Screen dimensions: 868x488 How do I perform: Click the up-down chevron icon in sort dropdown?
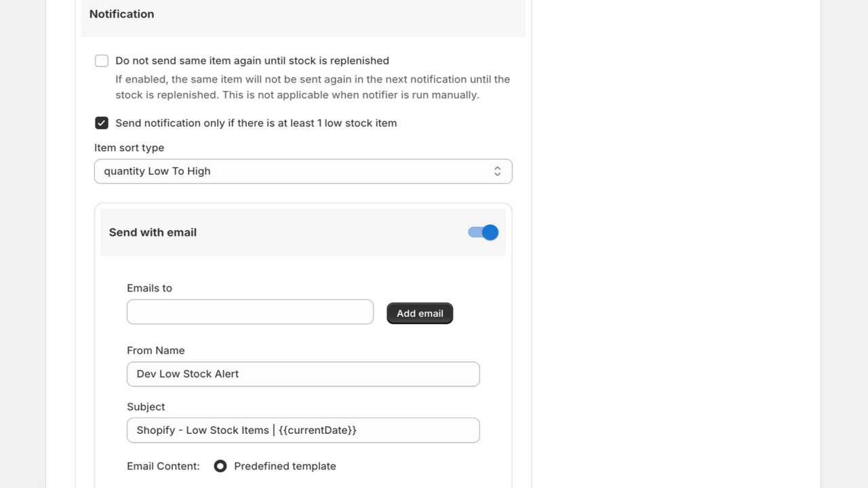point(497,171)
